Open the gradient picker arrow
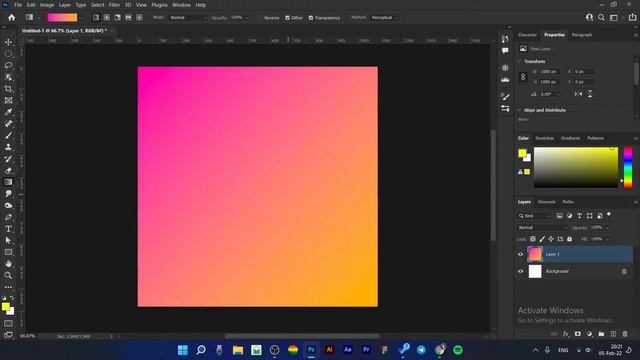The height and width of the screenshot is (360, 640). [80, 18]
